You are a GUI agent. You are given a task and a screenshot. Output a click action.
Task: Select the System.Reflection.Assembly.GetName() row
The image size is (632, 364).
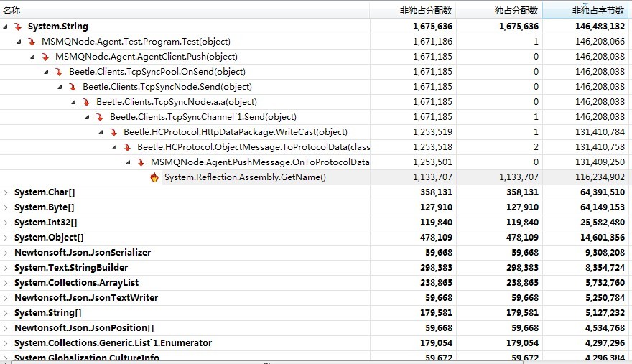click(x=245, y=177)
